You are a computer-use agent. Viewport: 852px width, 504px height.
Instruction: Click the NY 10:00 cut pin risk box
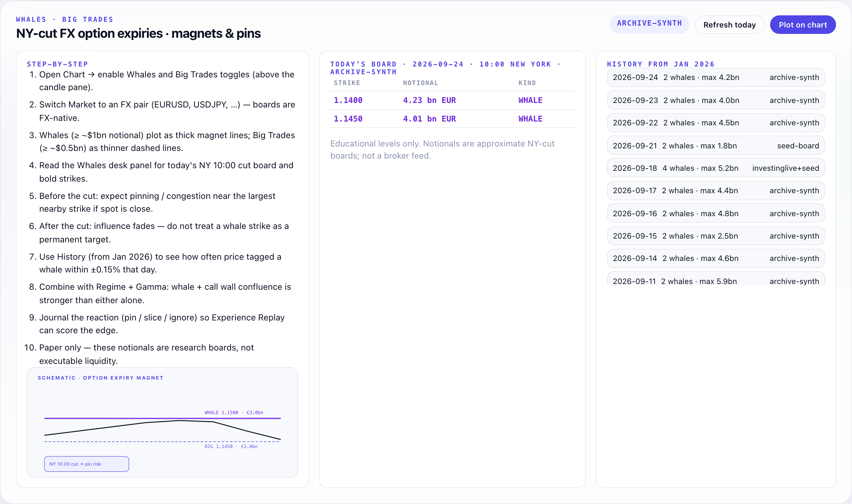[86, 464]
